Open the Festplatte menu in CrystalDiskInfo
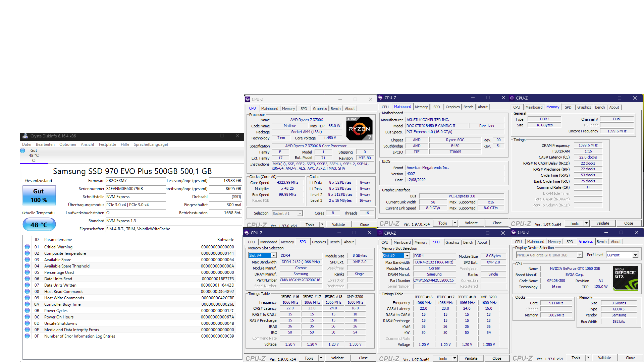 coord(107,144)
